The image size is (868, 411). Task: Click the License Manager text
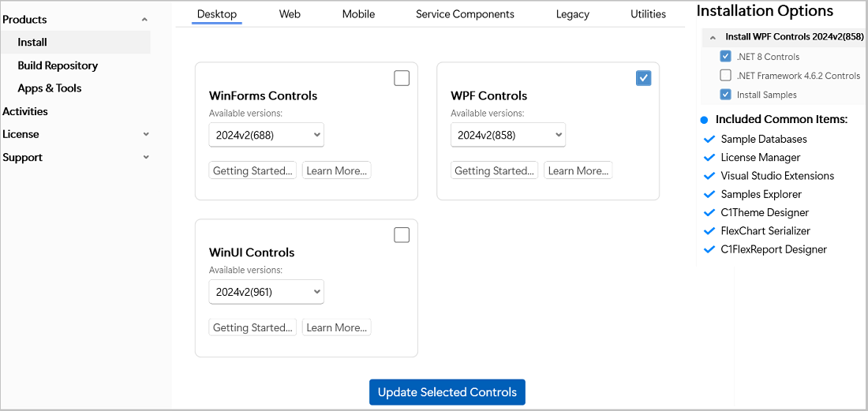pos(761,158)
